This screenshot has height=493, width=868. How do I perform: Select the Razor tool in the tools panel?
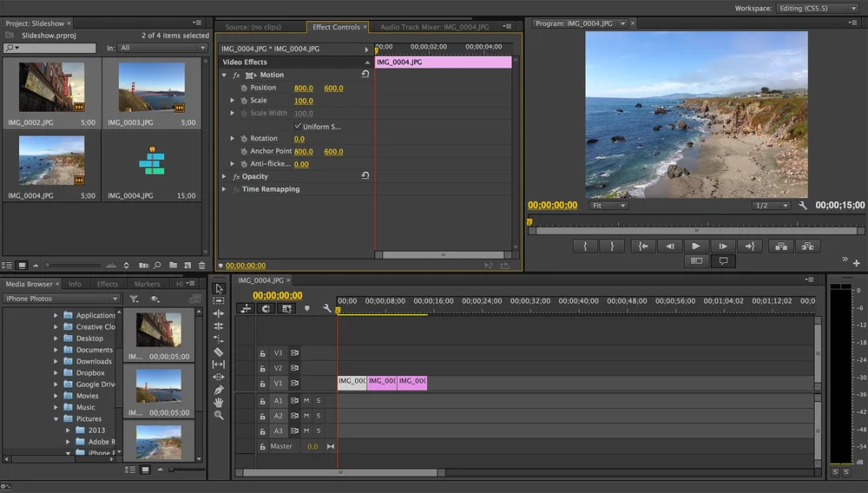tap(219, 352)
